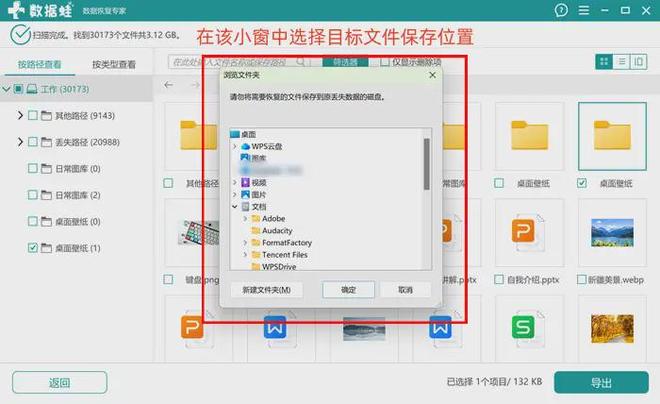Click the 导出 export button
Image resolution: width=660 pixels, height=404 pixels.
(600, 382)
